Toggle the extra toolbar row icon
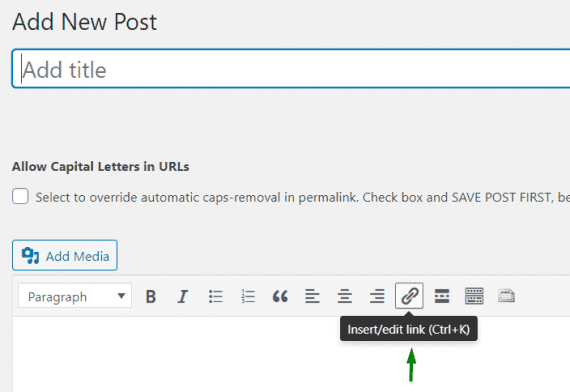The width and height of the screenshot is (570, 392). 474,296
